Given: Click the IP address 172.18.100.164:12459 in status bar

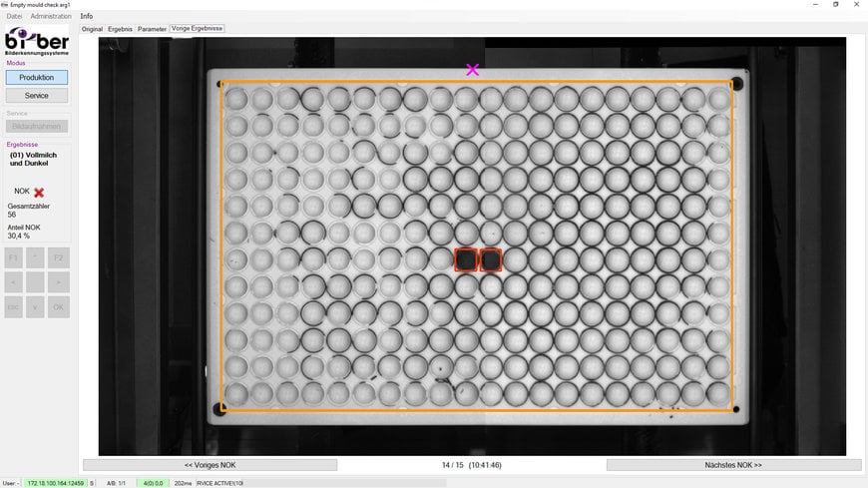Looking at the screenshot, I should [55, 483].
